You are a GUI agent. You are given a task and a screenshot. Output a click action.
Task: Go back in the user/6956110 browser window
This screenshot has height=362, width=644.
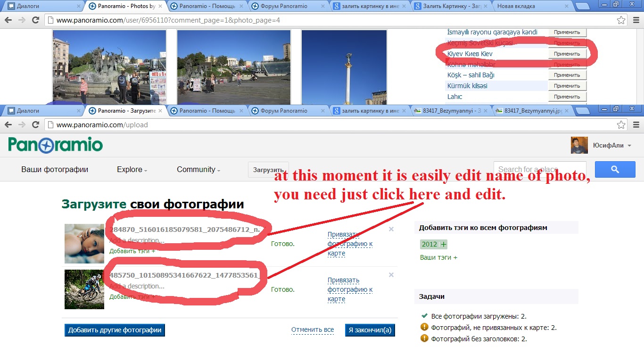point(8,20)
